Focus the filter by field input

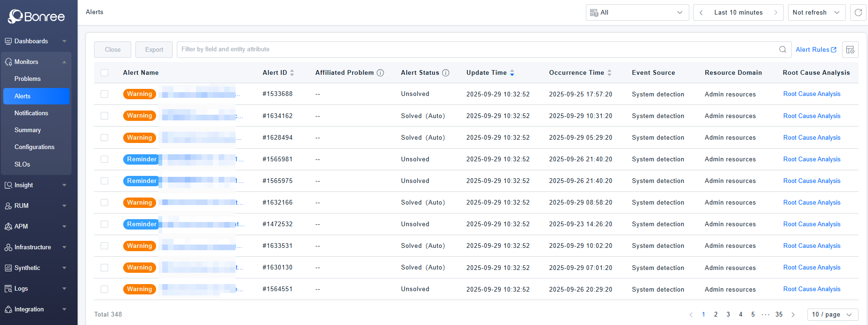tap(475, 49)
